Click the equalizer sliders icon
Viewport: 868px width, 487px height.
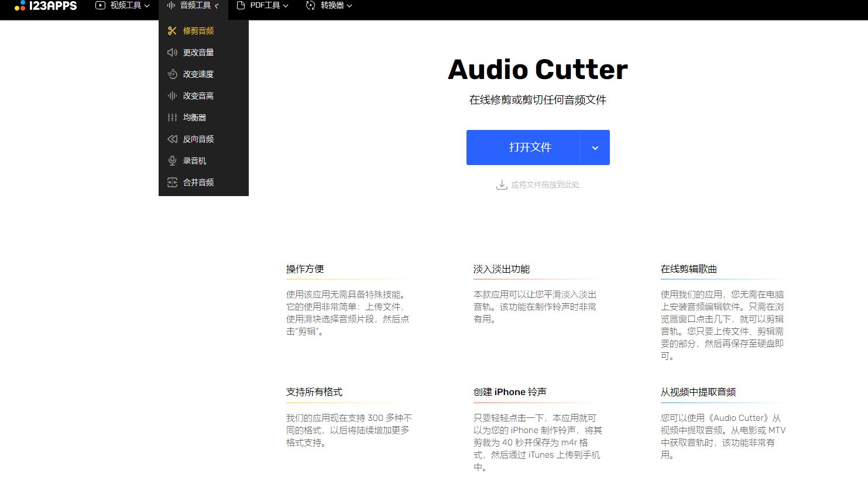pos(172,118)
